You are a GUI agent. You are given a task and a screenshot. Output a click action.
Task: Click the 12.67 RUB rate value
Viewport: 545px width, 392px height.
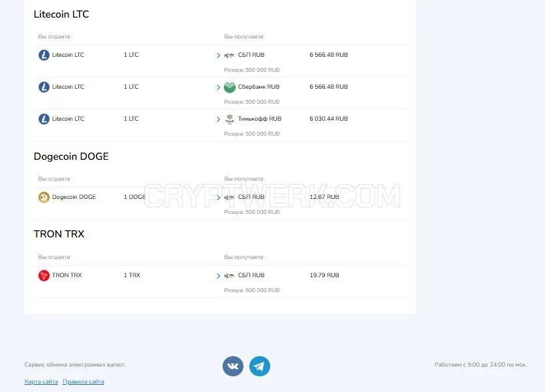[x=324, y=197]
